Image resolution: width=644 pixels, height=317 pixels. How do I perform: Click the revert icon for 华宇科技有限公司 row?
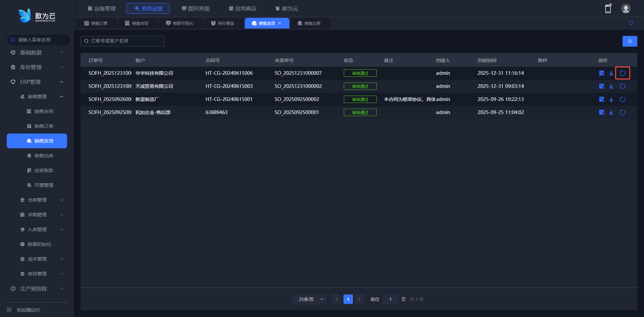[623, 73]
